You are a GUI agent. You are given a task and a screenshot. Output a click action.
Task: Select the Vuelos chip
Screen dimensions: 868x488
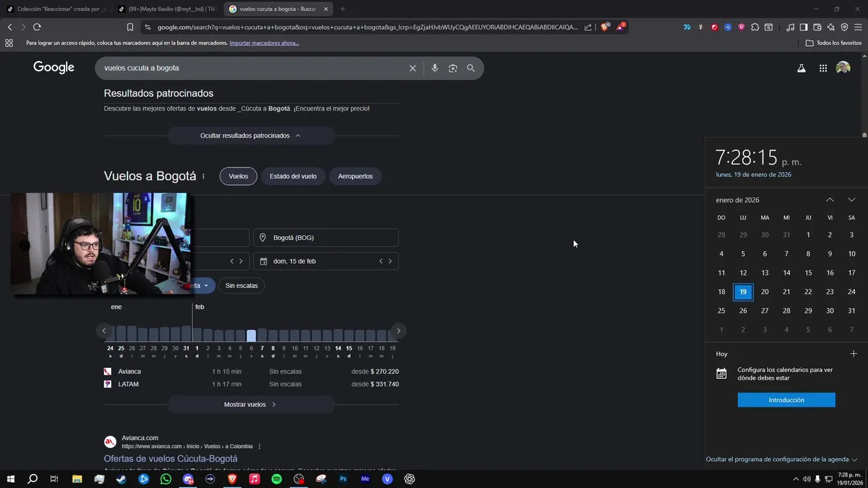(x=238, y=176)
